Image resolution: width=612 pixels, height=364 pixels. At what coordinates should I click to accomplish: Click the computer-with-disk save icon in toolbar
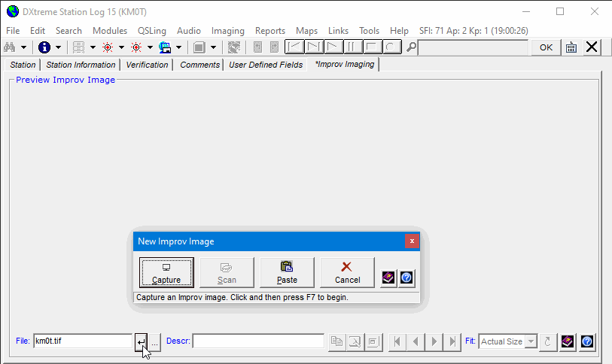(165, 47)
